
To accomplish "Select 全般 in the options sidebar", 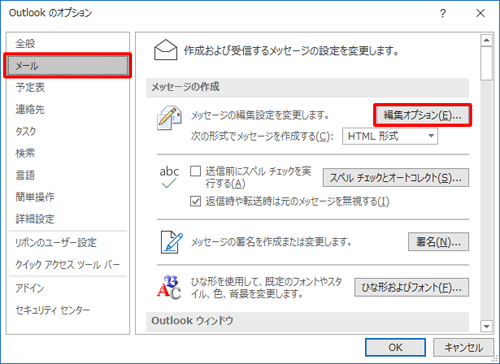I will pyautogui.click(x=68, y=43).
